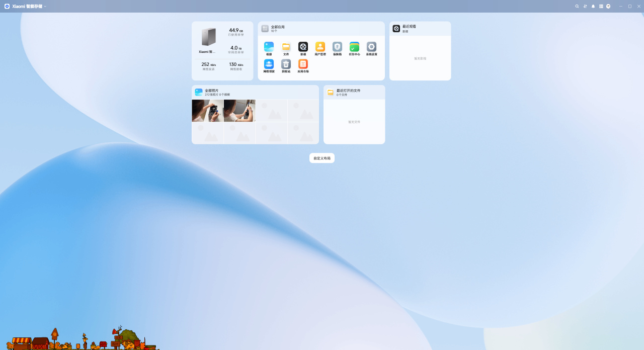Click the 44.9 GB used capacity value
The image size is (644, 350).
coord(236,30)
